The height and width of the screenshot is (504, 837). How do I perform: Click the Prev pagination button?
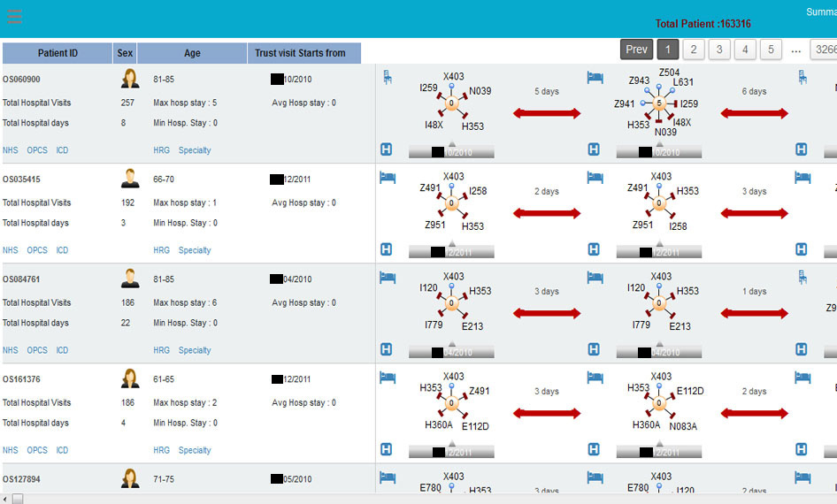click(x=636, y=50)
